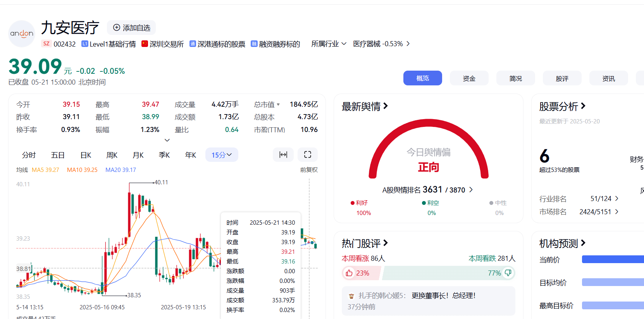The image size is (644, 319).
Task: Click the commenter avatar on 扎手的韩心媛5's post
Action: (x=351, y=296)
